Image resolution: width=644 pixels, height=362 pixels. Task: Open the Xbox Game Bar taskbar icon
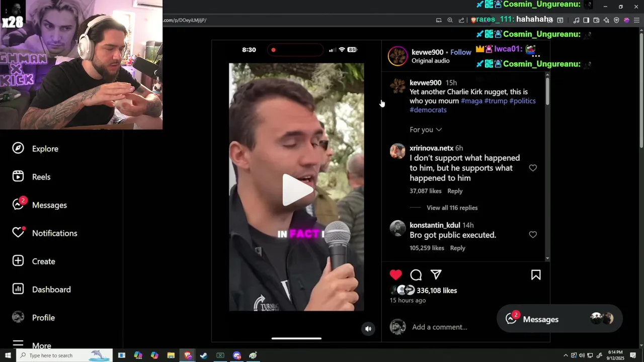click(220, 355)
